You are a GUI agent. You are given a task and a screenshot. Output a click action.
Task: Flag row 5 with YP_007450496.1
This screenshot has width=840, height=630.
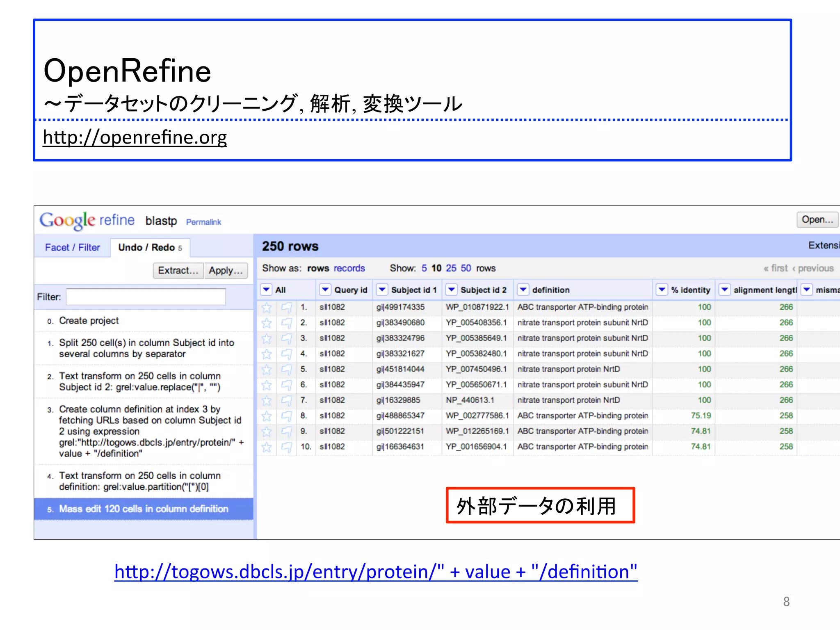(286, 369)
